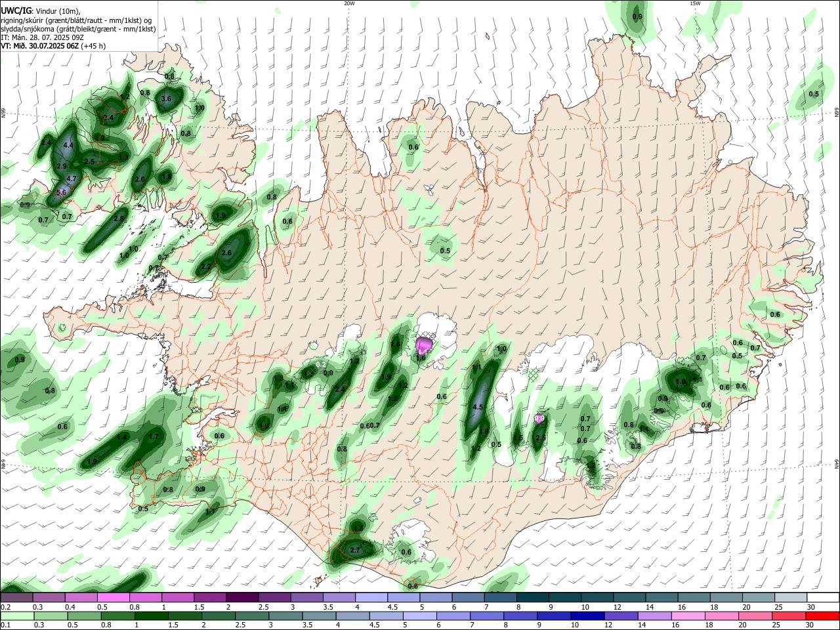Click the 2.7 value near the south coast
This screenshot has width=840, height=630.
click(355, 551)
